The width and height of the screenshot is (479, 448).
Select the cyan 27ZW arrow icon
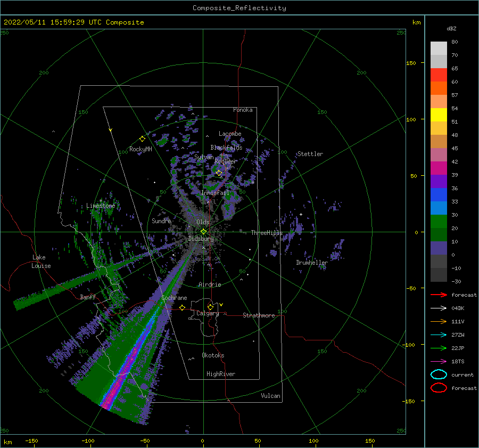tap(439, 335)
